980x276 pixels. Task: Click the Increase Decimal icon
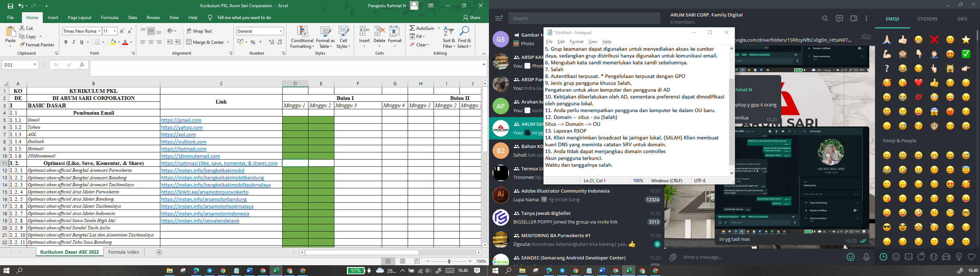[272, 42]
